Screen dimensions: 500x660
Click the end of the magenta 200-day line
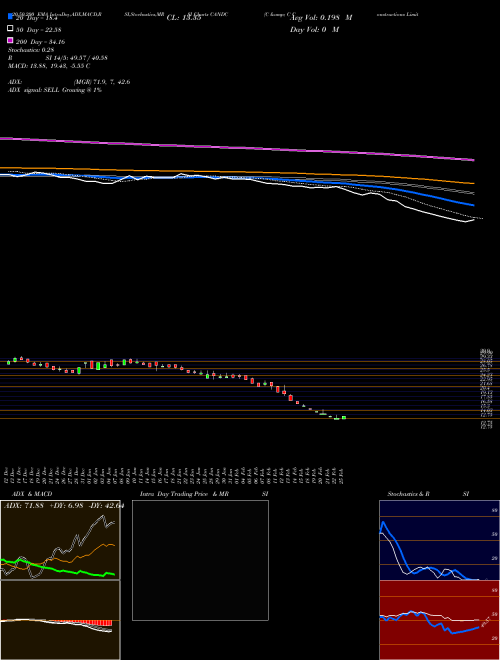[x=473, y=160]
